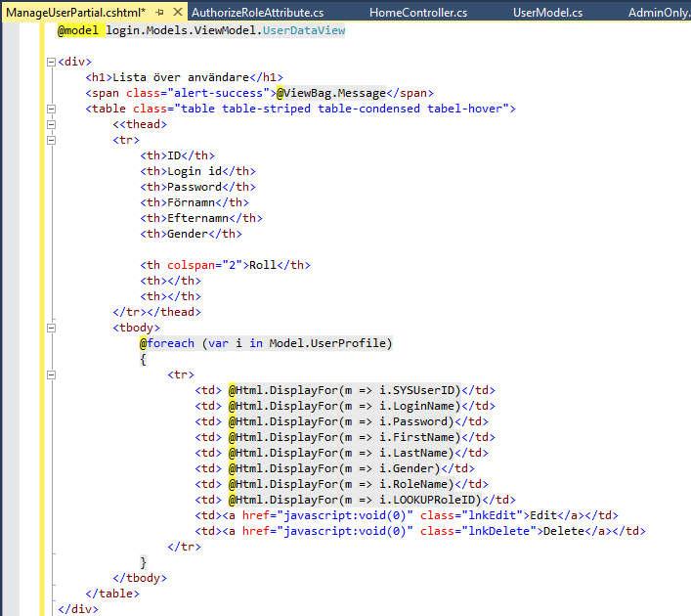Click the i.SYSUserID DisplayFor line
This screenshot has height=616, width=691.
[x=345, y=390]
